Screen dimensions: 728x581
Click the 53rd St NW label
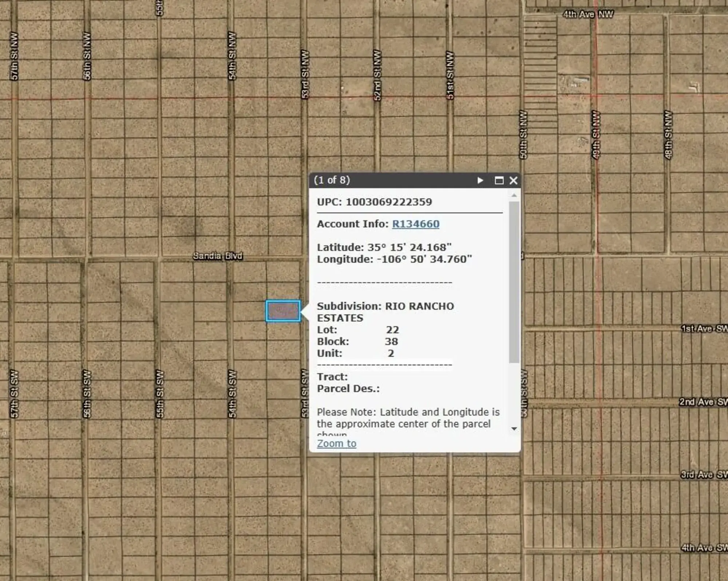pos(305,73)
